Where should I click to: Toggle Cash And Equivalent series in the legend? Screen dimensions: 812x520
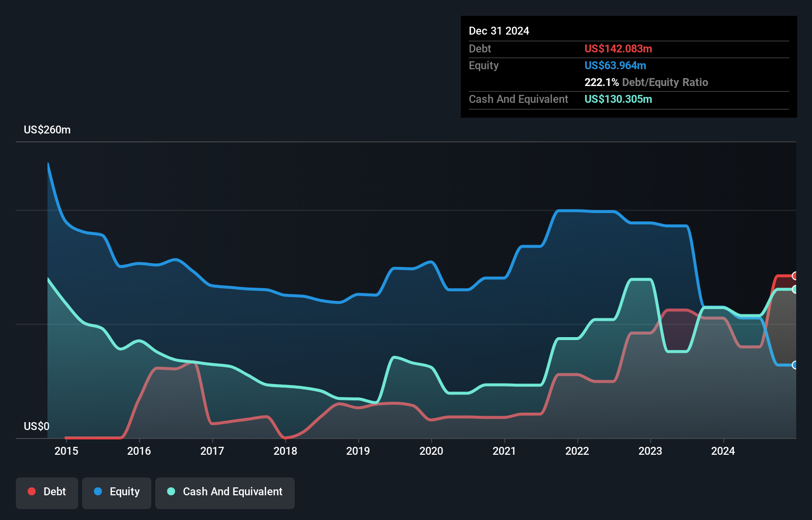pyautogui.click(x=225, y=493)
